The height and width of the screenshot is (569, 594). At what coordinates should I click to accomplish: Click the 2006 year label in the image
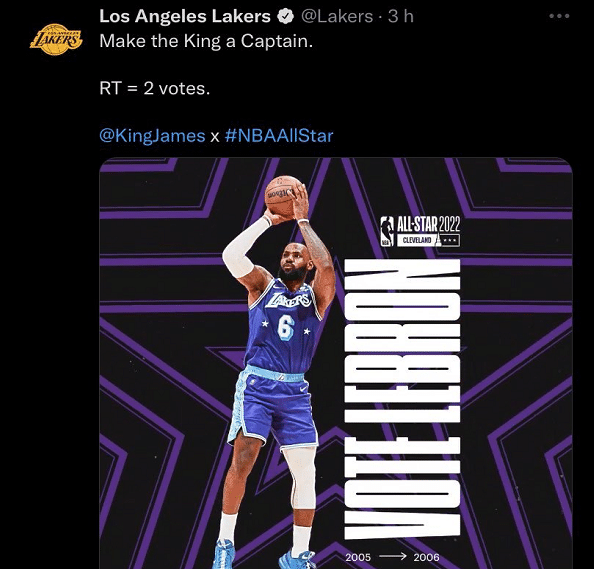coord(427,557)
